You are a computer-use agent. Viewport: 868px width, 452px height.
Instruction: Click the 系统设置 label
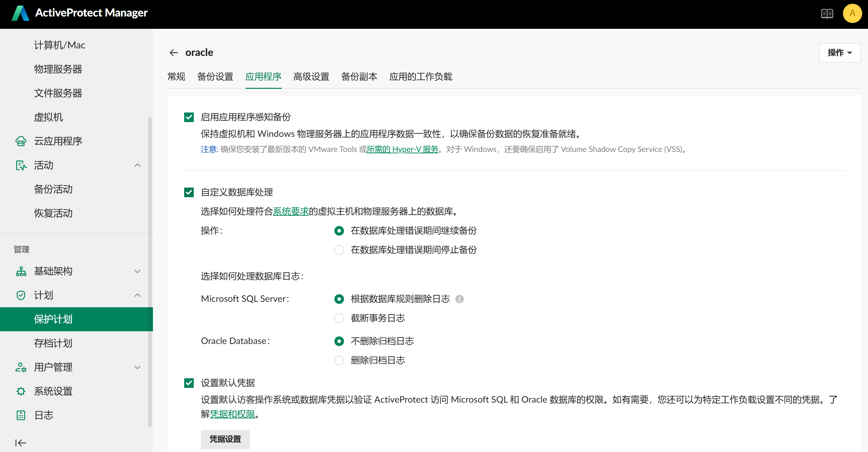click(53, 391)
